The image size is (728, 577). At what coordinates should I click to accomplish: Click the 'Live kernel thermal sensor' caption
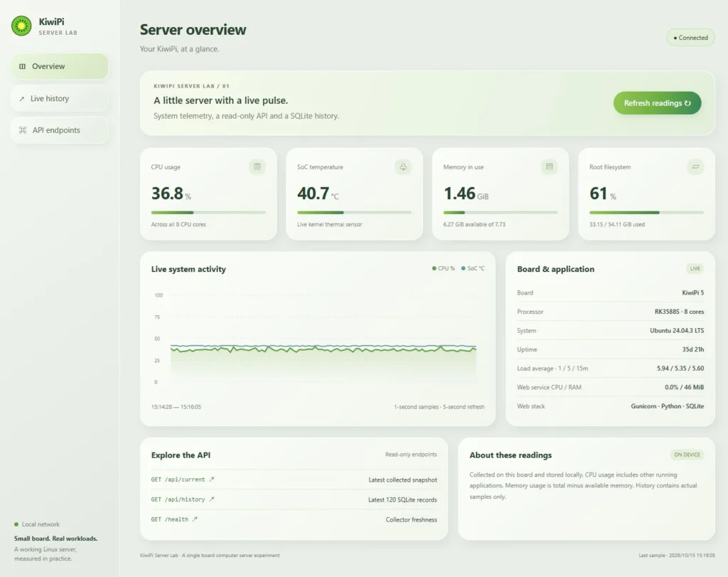click(330, 224)
